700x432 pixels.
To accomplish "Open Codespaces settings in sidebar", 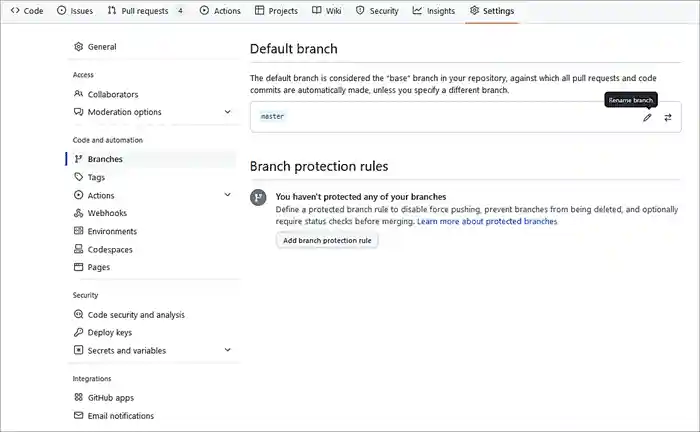I will [x=110, y=249].
